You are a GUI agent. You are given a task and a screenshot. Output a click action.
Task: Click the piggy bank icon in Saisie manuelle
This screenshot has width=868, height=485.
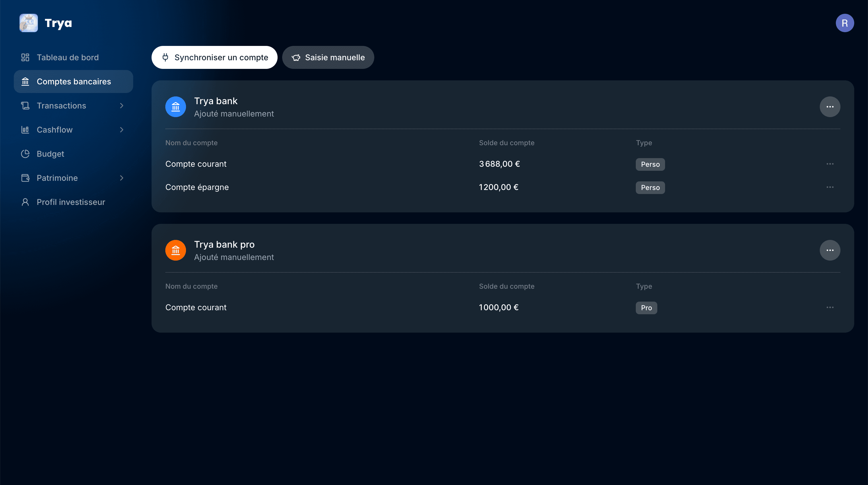tap(296, 58)
